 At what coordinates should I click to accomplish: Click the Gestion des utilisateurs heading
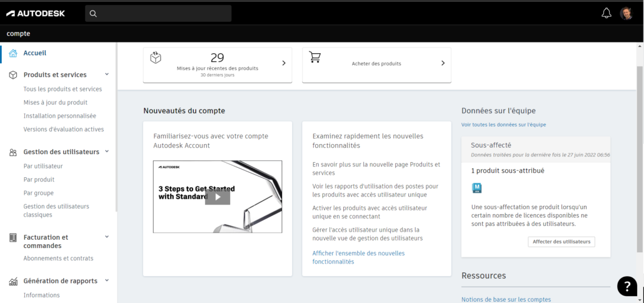pyautogui.click(x=61, y=151)
